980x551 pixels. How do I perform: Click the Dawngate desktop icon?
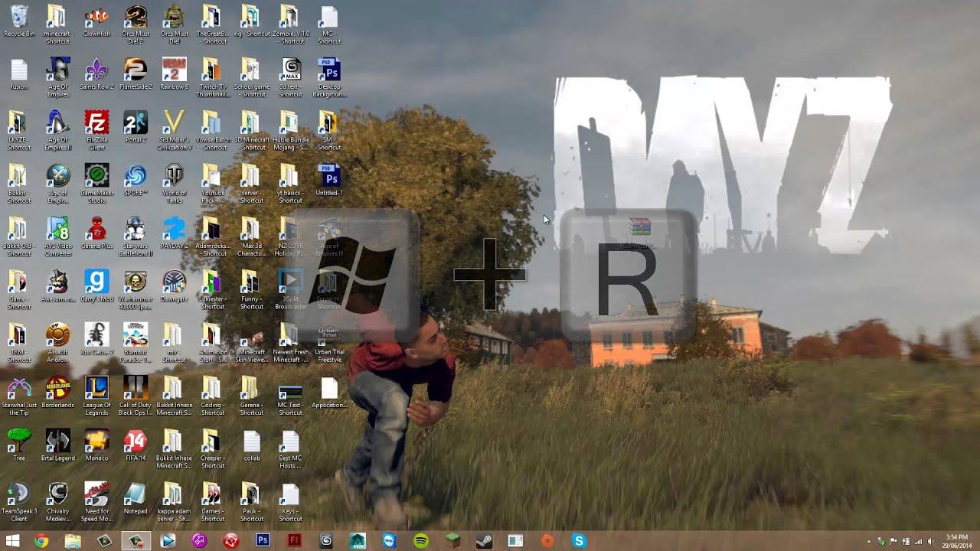175,286
